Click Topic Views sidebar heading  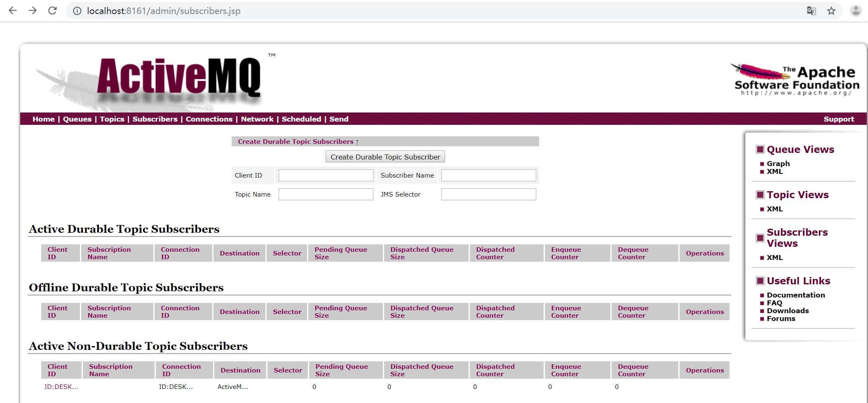tap(798, 194)
